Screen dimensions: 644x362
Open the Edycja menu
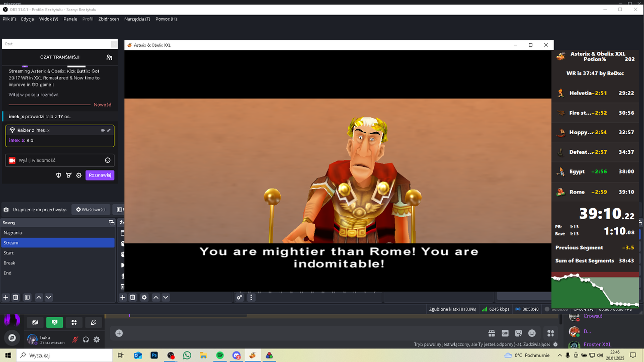coord(28,19)
